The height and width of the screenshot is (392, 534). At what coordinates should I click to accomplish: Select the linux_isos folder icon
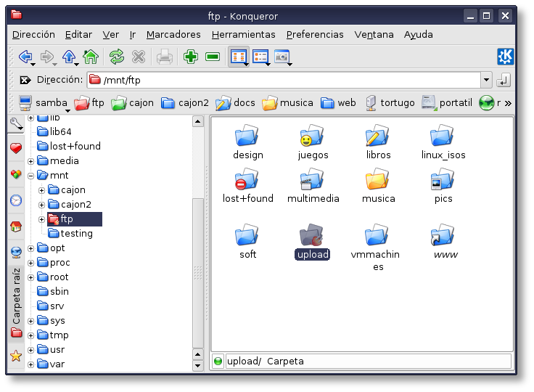coord(443,142)
